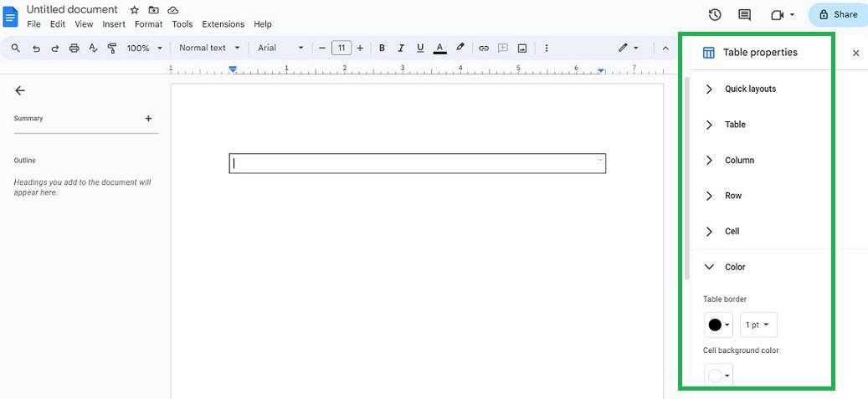
Task: Click inside the table cell
Action: click(418, 163)
